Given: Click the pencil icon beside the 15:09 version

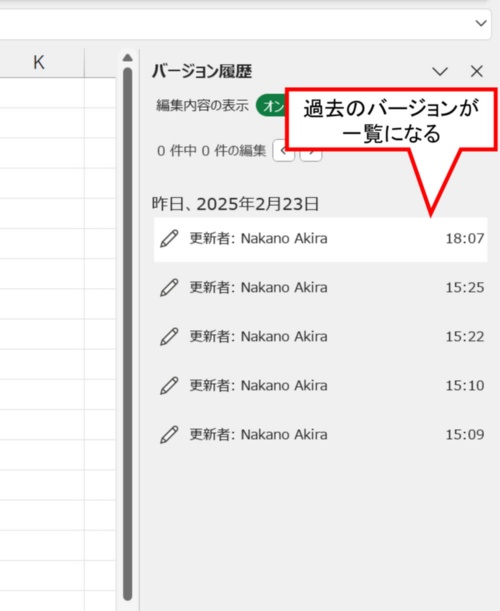Looking at the screenshot, I should [x=169, y=435].
